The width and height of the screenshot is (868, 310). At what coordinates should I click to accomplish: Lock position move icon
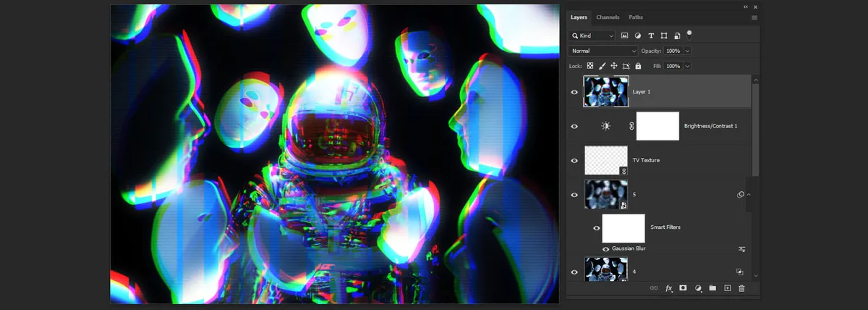coord(614,66)
